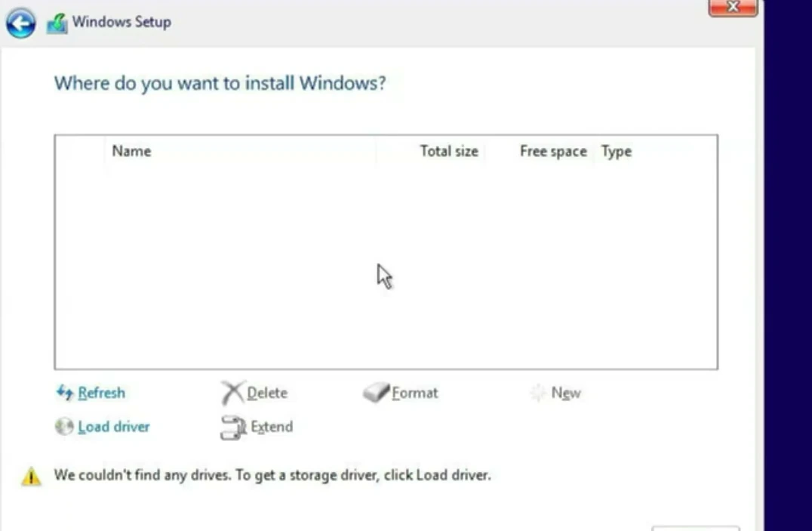The width and height of the screenshot is (812, 531).
Task: Click the New starburst icon
Action: (537, 393)
